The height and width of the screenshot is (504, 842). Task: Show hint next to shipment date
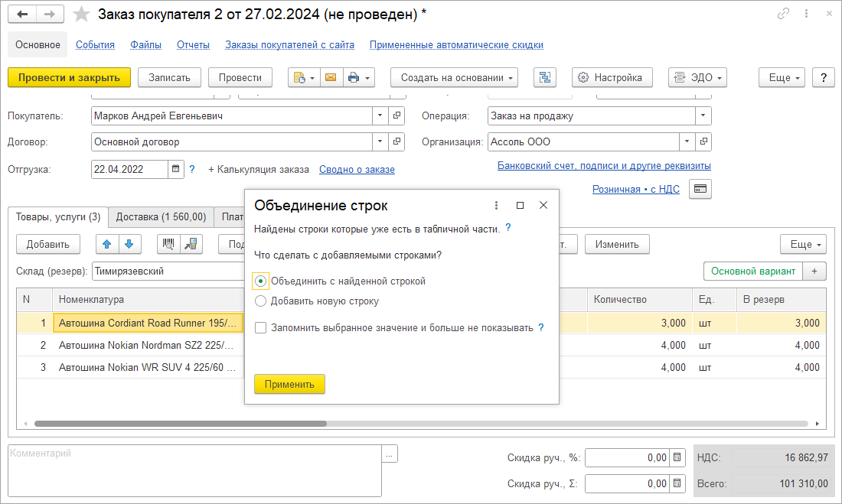pyautogui.click(x=191, y=169)
